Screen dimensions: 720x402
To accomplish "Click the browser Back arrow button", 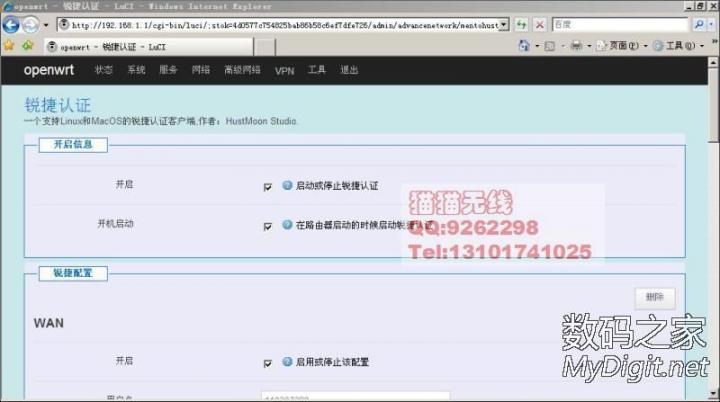I will pos(13,24).
